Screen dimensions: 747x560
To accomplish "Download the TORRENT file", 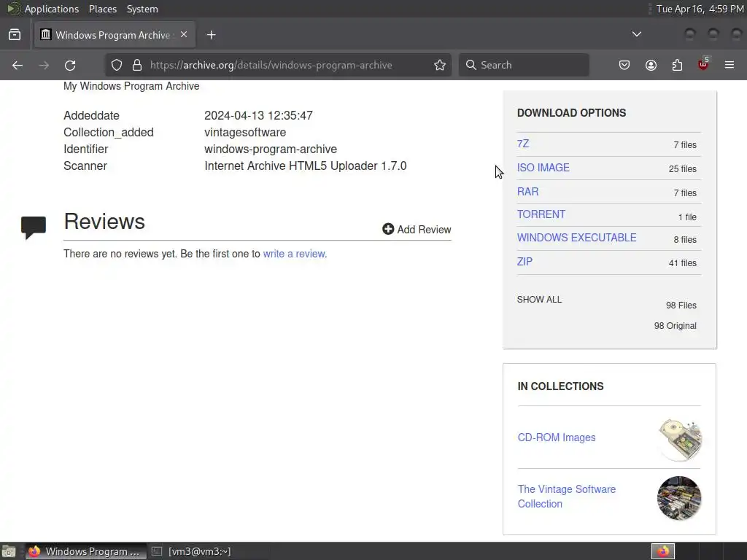I will pos(541,214).
